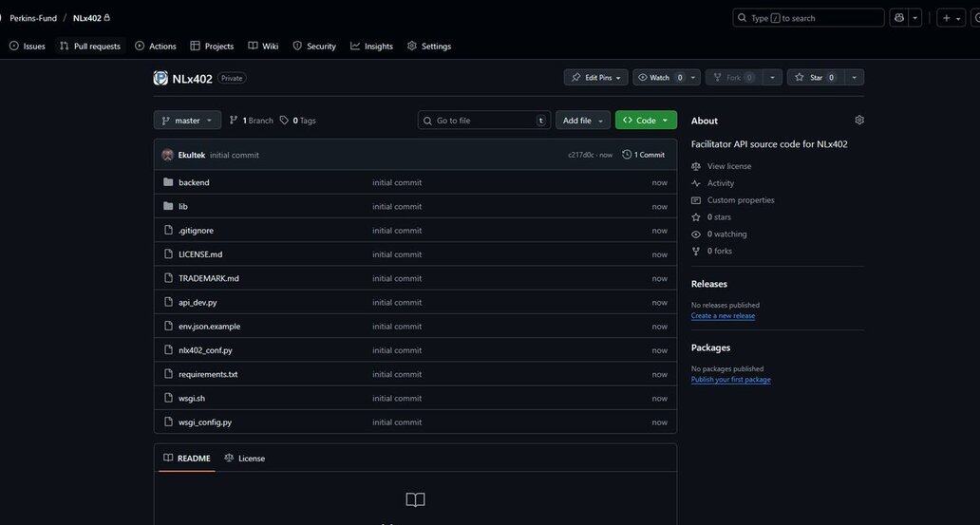Click the commit history clock icon
The image size is (980, 525).
(627, 155)
